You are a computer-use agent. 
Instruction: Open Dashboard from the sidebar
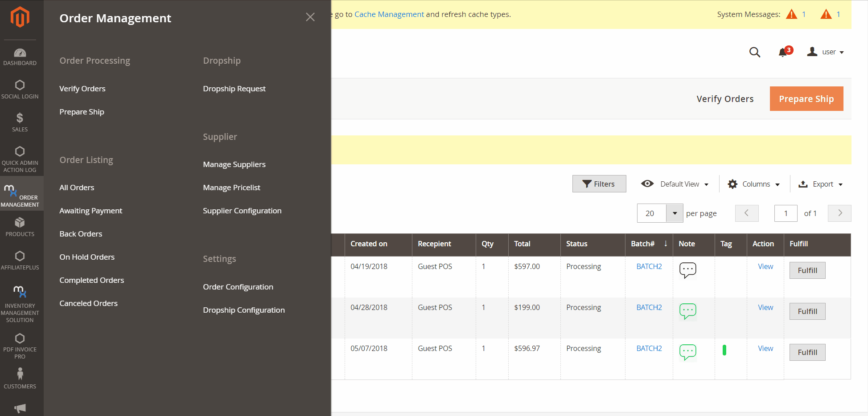point(20,57)
